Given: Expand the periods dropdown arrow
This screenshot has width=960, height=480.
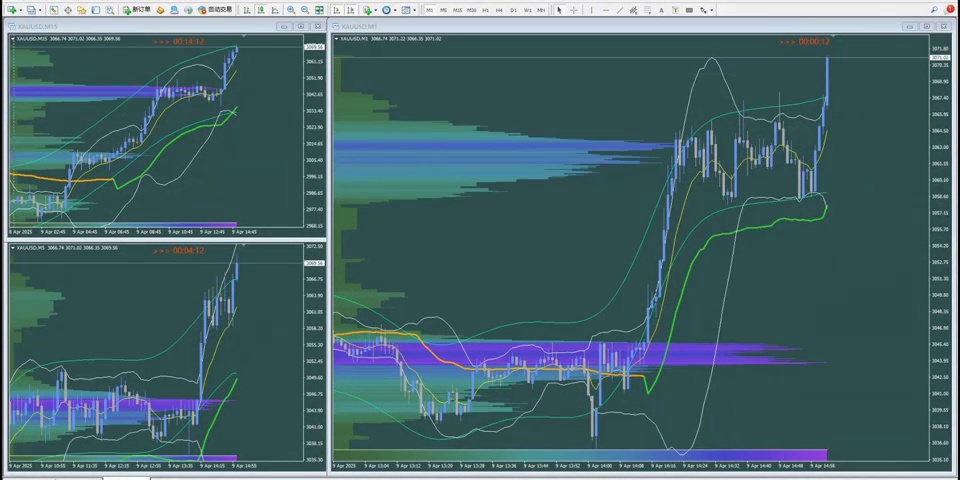Looking at the screenshot, I should (395, 10).
